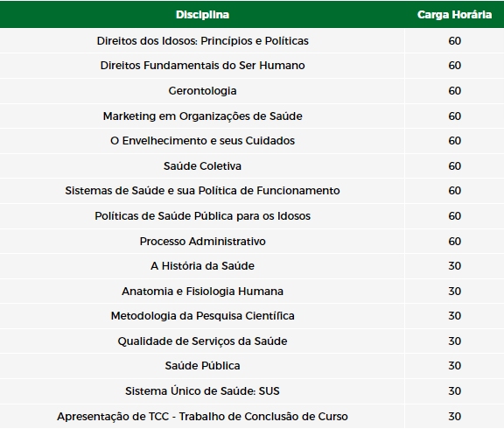Click Anatomia e Fisiologia Humana

coord(202,292)
